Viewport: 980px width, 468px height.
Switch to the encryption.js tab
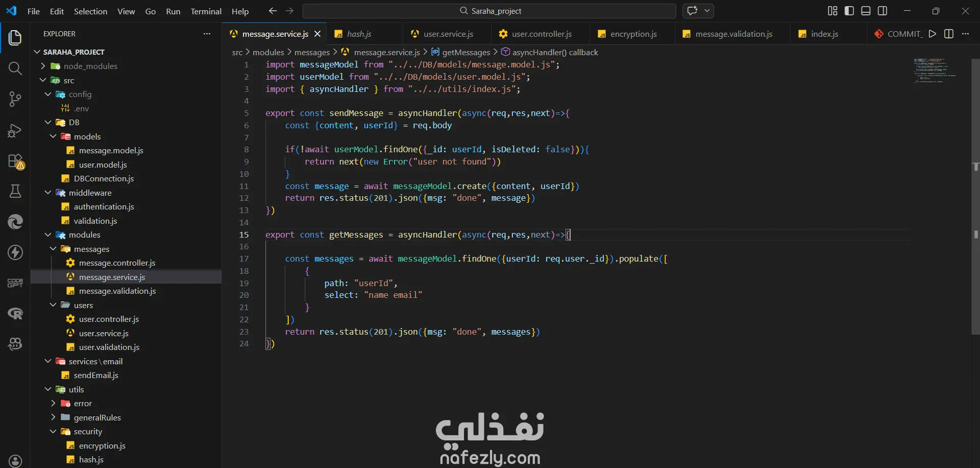(633, 34)
